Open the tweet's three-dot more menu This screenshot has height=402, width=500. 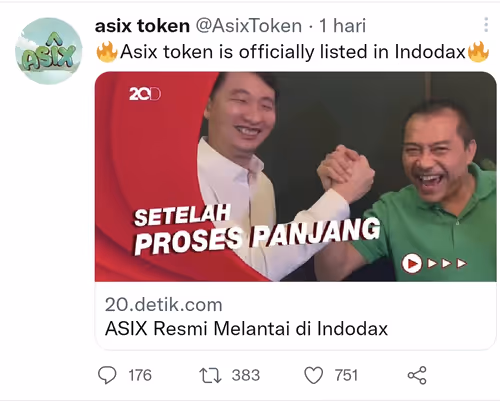click(486, 25)
